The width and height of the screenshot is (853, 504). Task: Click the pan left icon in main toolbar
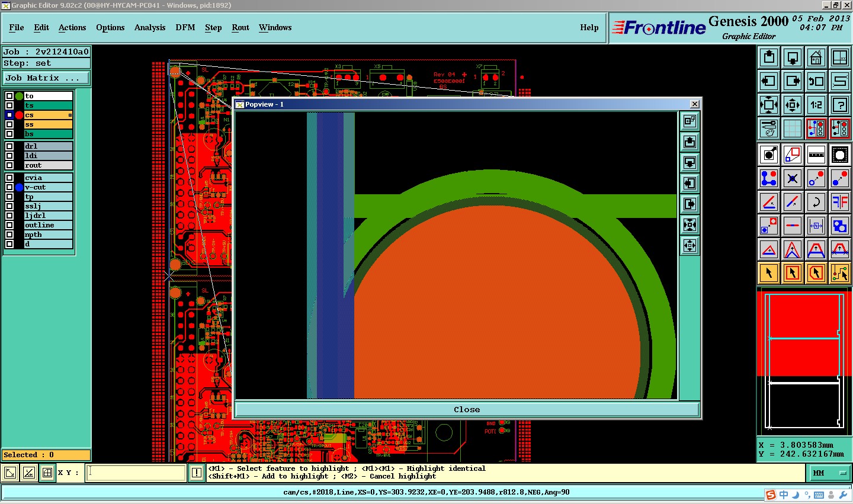point(769,81)
